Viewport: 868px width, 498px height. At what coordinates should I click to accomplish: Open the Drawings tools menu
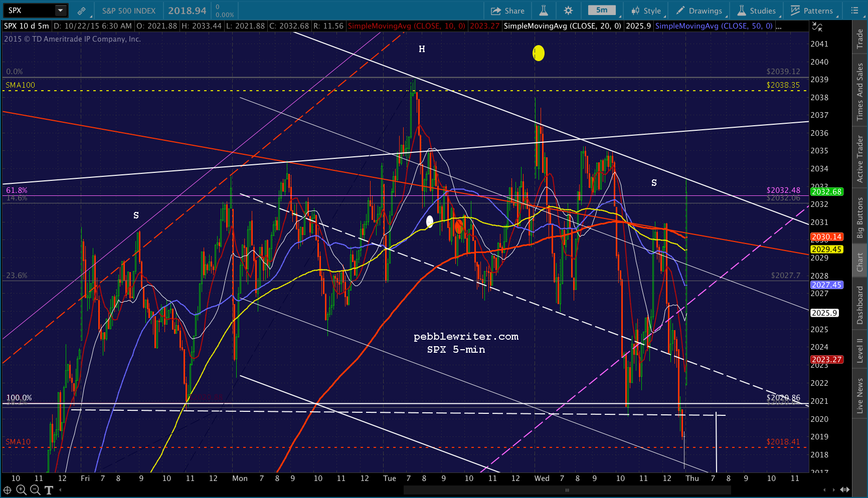point(700,11)
